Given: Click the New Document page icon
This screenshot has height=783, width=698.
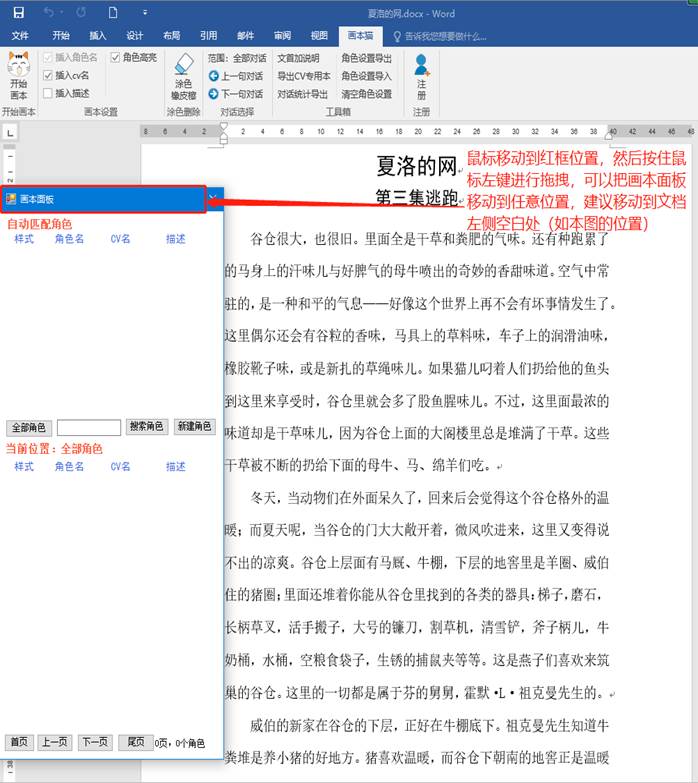Looking at the screenshot, I should 113,12.
